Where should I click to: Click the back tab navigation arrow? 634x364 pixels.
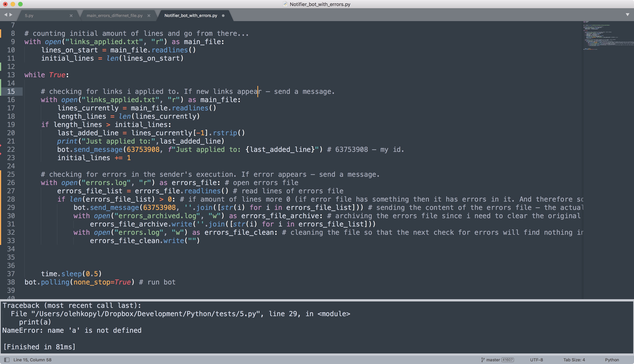tap(6, 15)
